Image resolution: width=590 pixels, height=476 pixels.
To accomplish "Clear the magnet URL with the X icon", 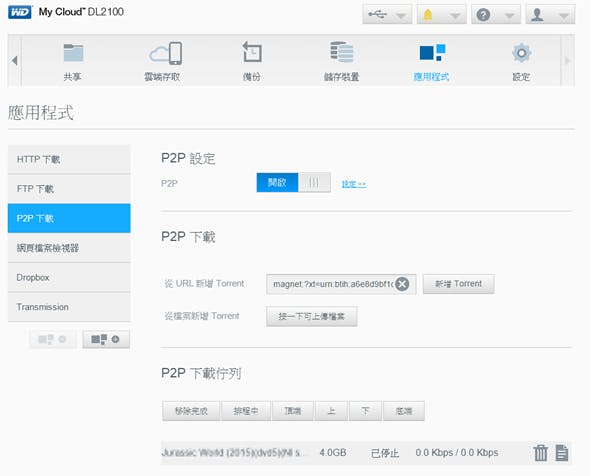I will pos(402,284).
